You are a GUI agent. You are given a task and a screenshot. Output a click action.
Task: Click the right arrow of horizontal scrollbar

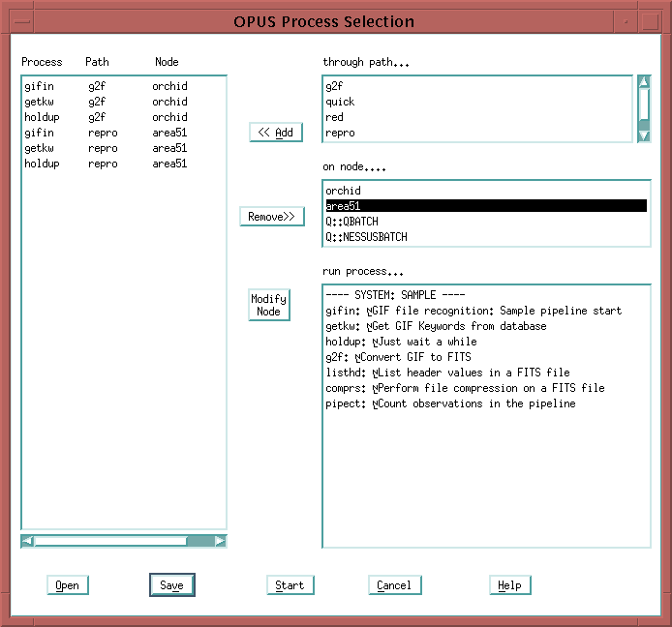220,541
